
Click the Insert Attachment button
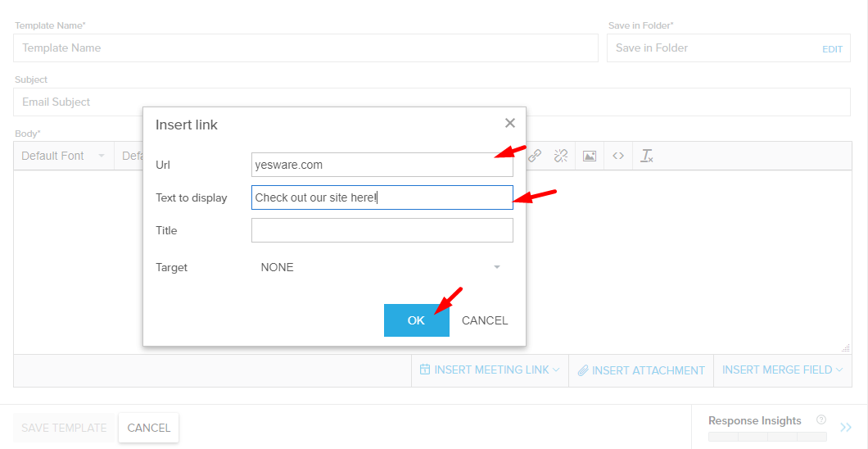coord(641,370)
